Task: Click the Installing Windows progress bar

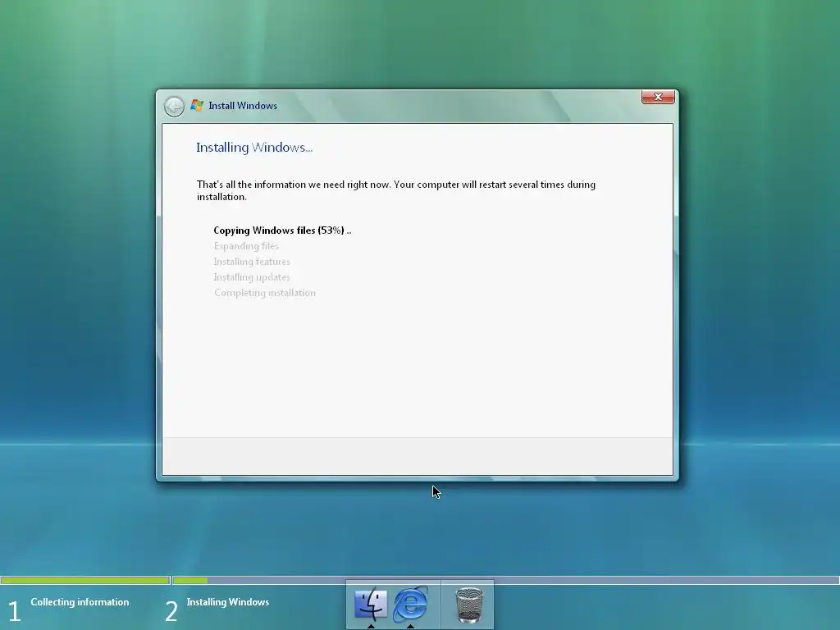Action: (505, 580)
